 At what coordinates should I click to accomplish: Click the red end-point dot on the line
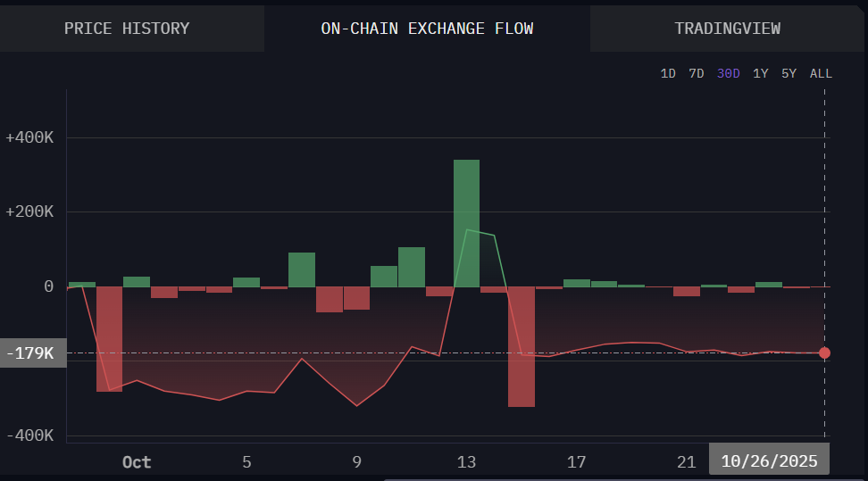(x=824, y=352)
